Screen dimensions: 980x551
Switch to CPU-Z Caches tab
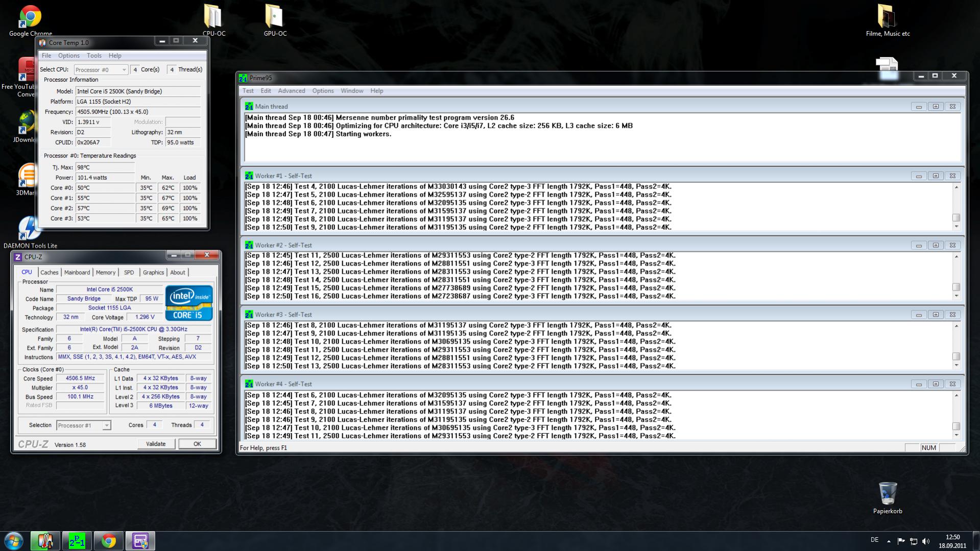[x=50, y=273]
